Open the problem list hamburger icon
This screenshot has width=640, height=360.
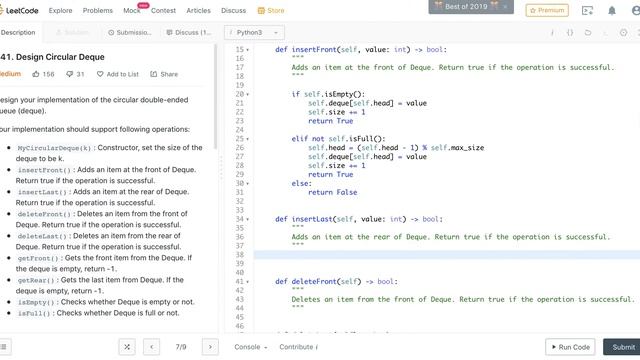click(4, 347)
